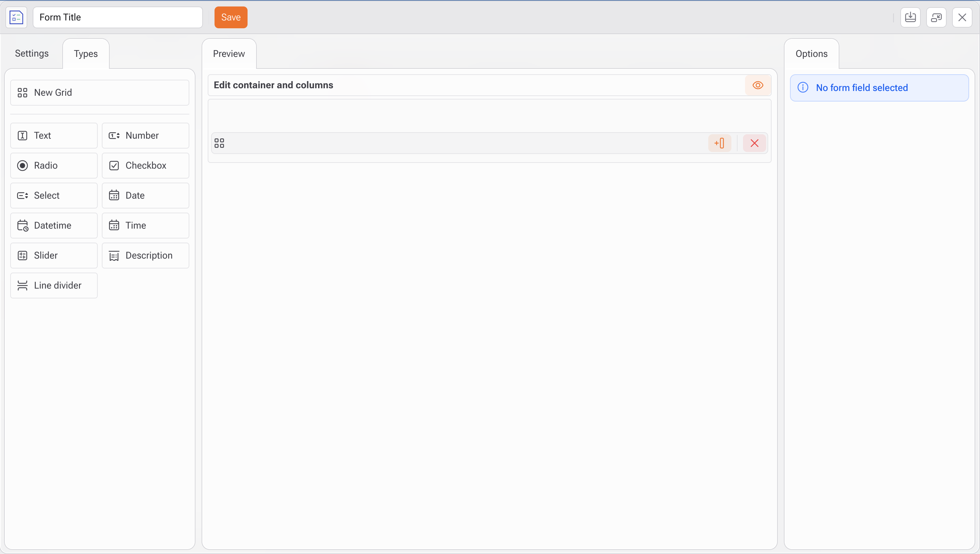Click the shrink-window icon in the top bar
This screenshot has height=554, width=980.
click(936, 17)
